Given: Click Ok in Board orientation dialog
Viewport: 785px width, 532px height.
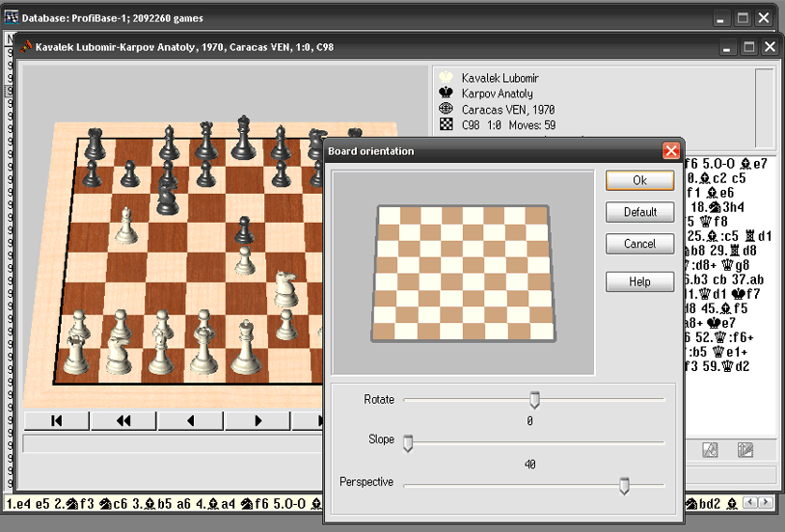Looking at the screenshot, I should click(639, 180).
